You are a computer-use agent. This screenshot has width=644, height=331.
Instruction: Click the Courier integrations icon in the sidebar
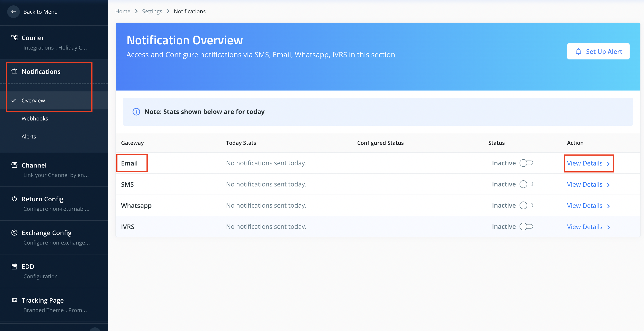click(14, 38)
